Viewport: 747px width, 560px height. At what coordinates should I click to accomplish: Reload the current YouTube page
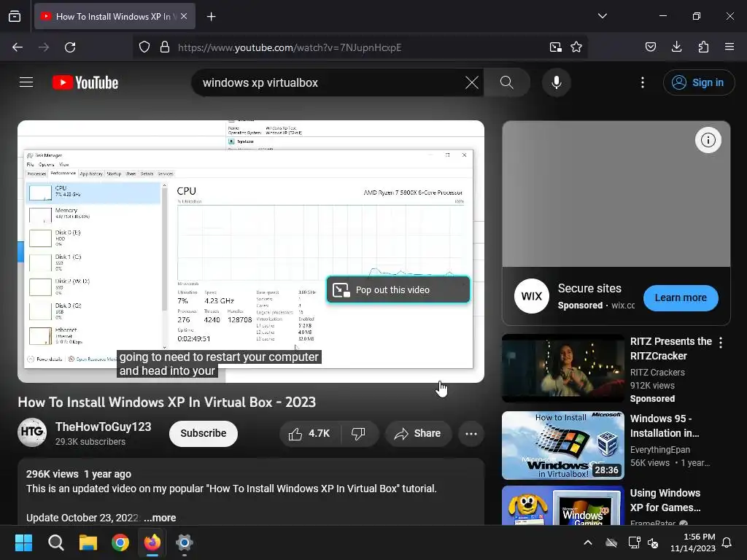pyautogui.click(x=70, y=47)
